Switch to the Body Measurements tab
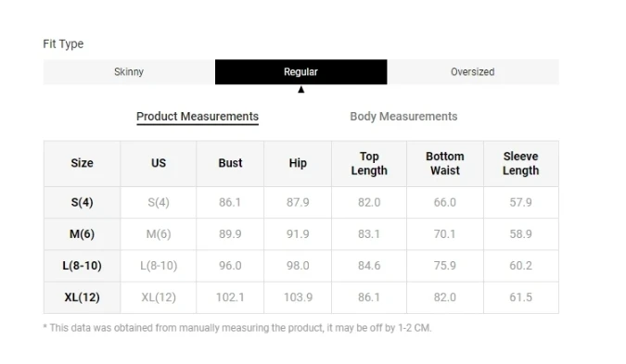The width and height of the screenshot is (626, 364). (x=403, y=117)
